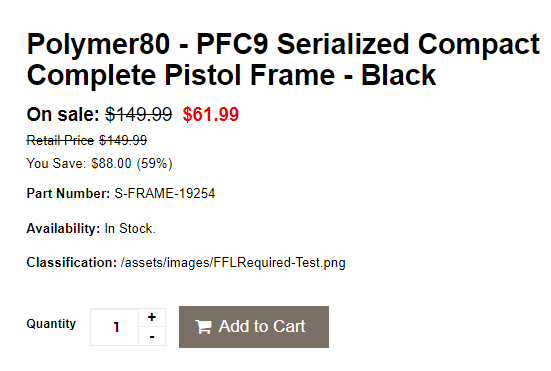The width and height of the screenshot is (551, 371).
Task: Add the pistol frame to cart
Action: (254, 327)
